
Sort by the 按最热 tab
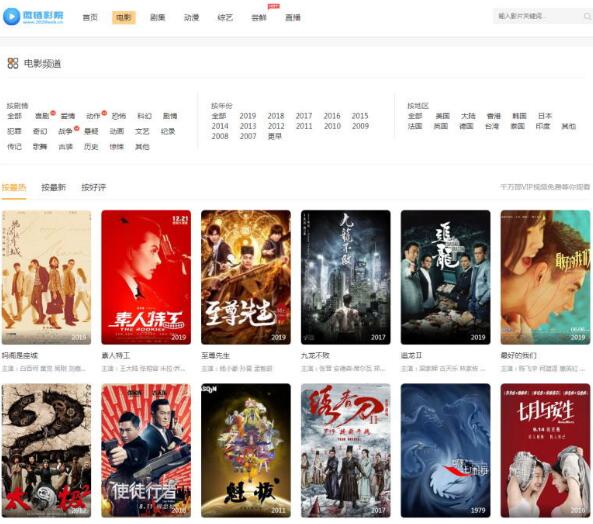pyautogui.click(x=14, y=187)
